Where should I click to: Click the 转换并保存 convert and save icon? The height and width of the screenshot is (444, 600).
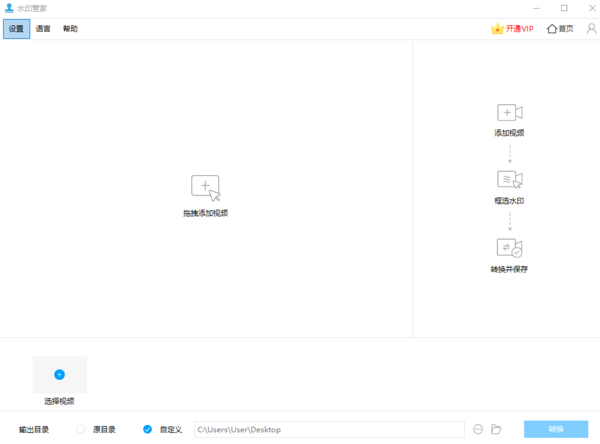coord(509,248)
